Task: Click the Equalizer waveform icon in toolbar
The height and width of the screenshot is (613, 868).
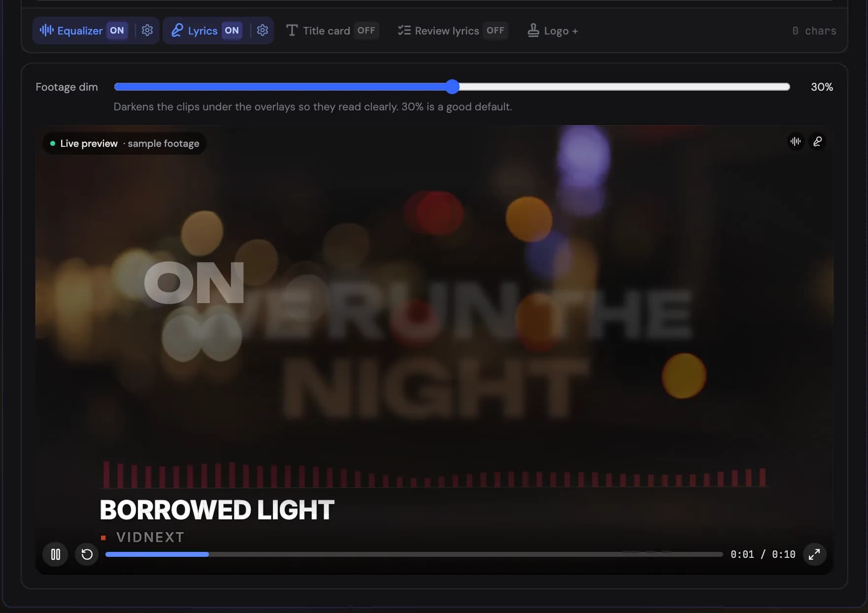Action: point(46,31)
